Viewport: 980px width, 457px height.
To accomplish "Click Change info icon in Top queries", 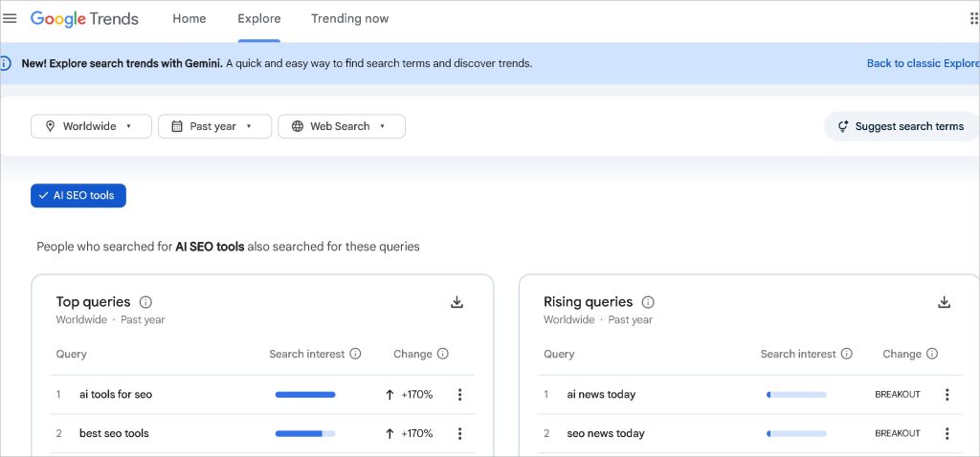I will 442,354.
